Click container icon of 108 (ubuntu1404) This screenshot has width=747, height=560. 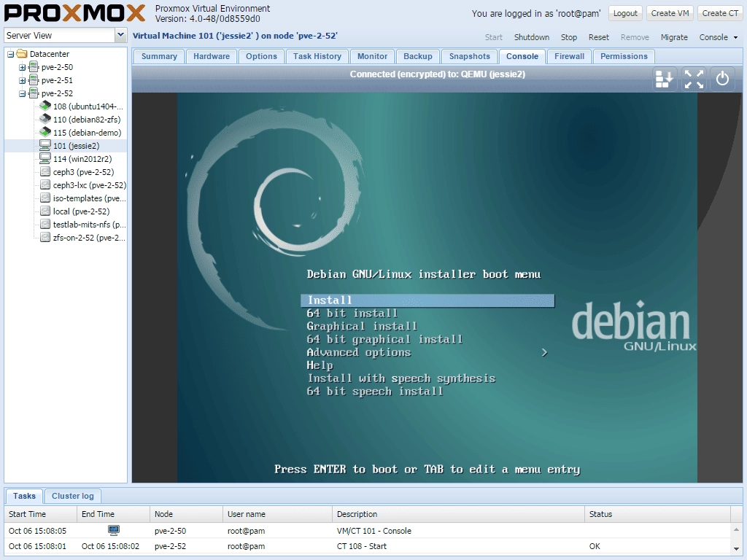(45, 106)
